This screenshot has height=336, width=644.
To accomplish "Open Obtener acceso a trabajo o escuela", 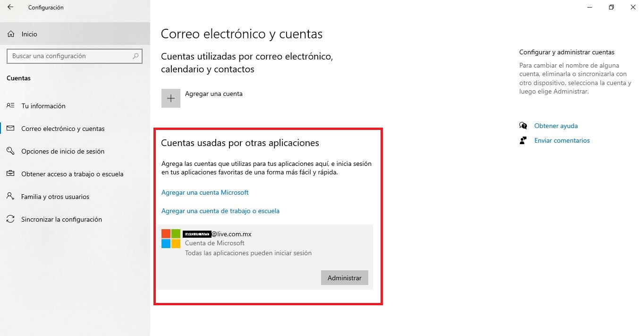I will 72,174.
